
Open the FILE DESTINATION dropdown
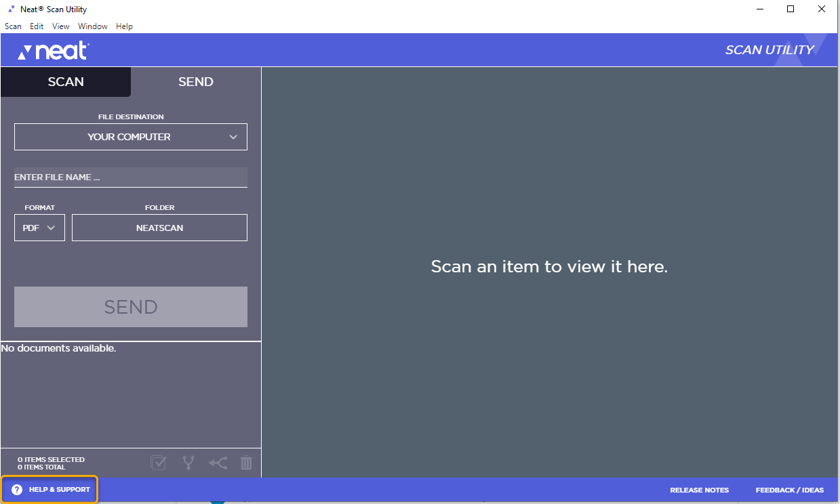tap(130, 137)
